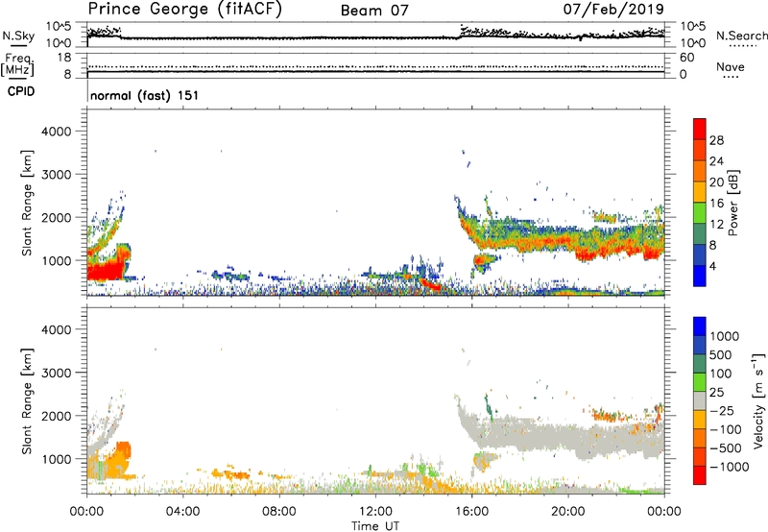This screenshot has height=532, width=768.
Task: Click the 'Prince George (fitACF)' title
Action: [184, 10]
